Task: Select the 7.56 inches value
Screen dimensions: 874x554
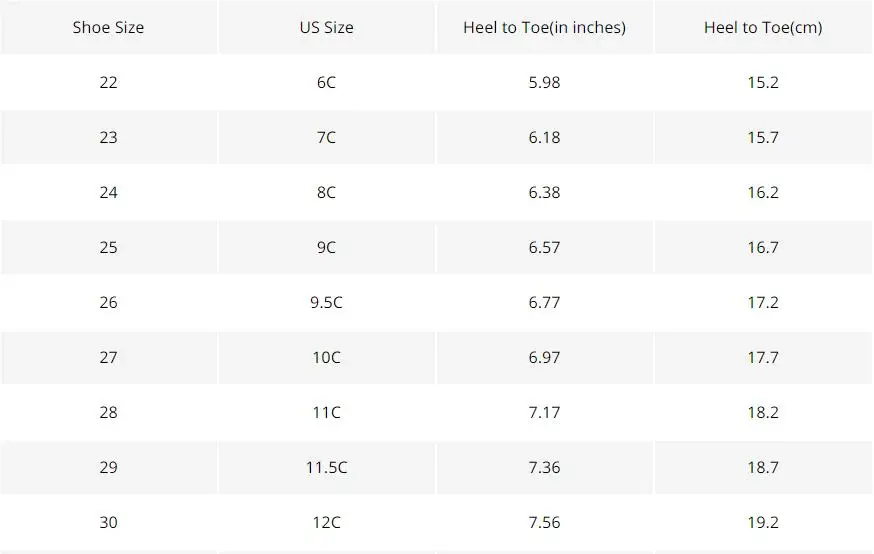Action: (x=545, y=522)
